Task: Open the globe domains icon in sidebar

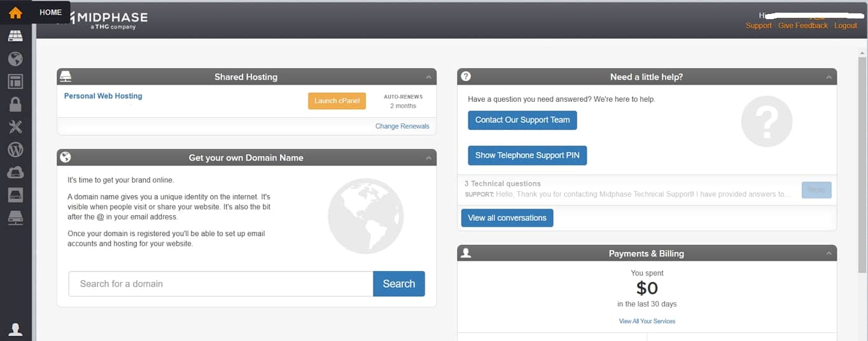Action: (x=15, y=59)
